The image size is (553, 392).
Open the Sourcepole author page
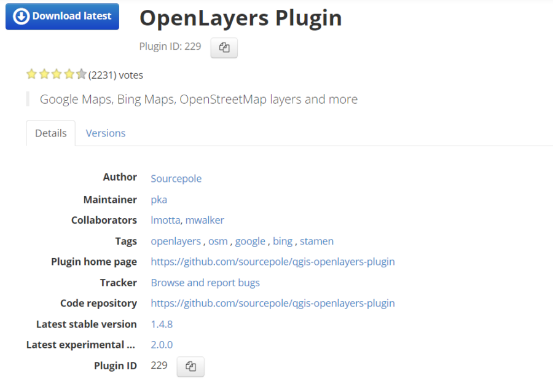176,178
